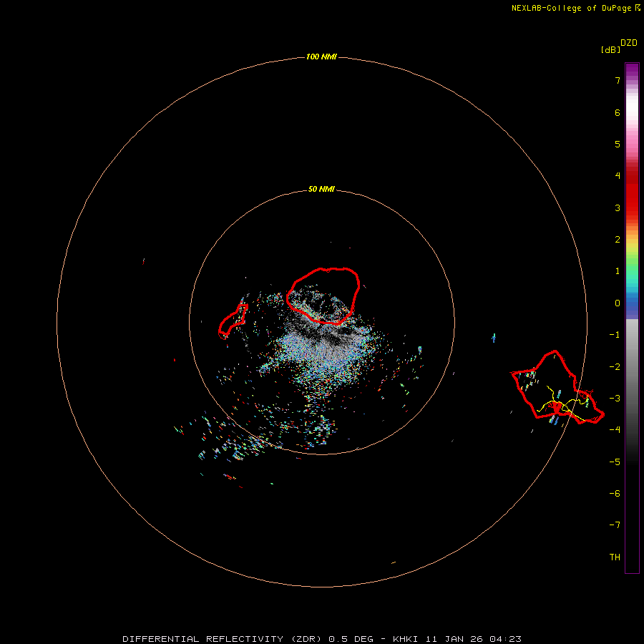Click the Differential Reflectivity KHKI caption text
The height and width of the screenshot is (644, 644).
point(322,639)
